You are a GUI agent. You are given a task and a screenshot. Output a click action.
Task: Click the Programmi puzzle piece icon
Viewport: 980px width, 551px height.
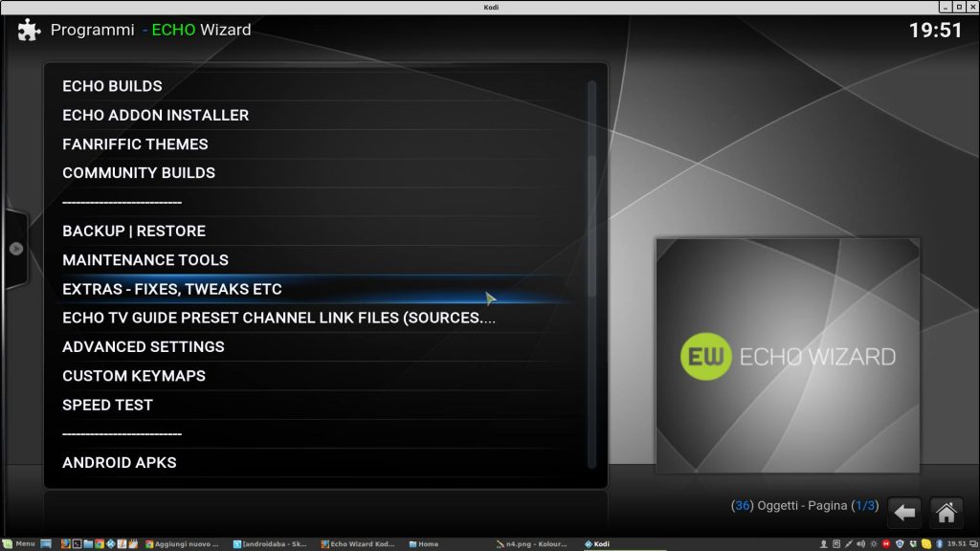click(29, 30)
